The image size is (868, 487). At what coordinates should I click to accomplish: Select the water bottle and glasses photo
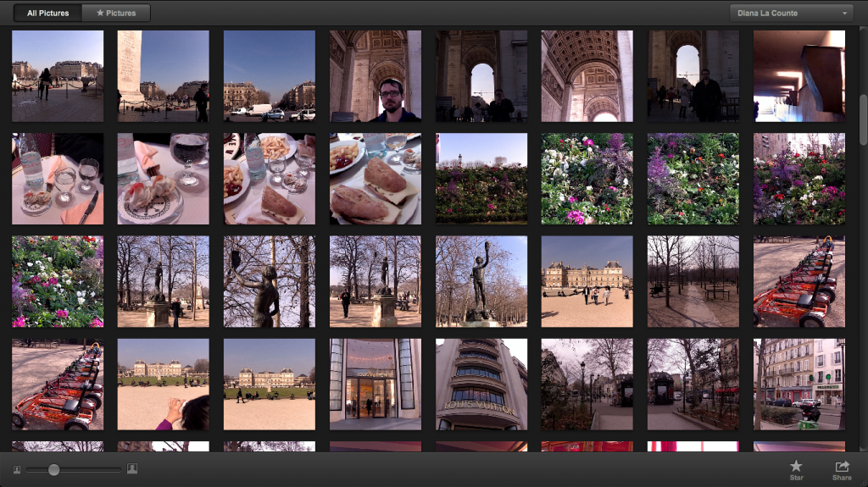[x=58, y=179]
